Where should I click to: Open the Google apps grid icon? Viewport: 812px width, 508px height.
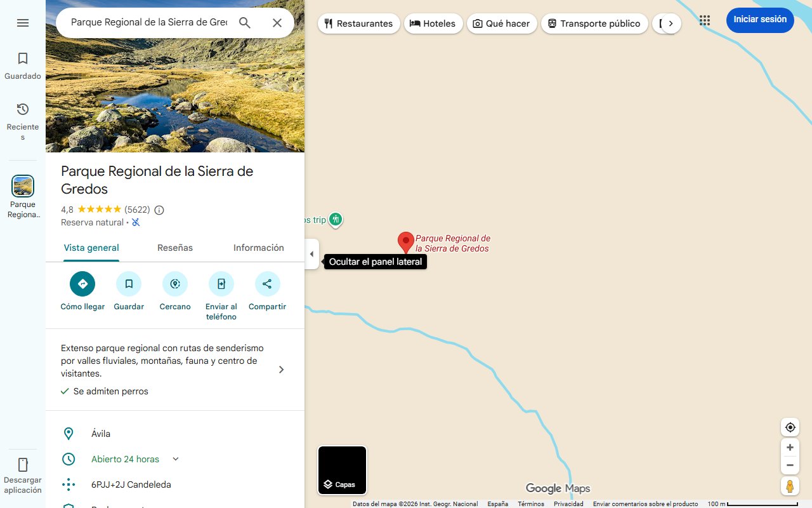[704, 20]
